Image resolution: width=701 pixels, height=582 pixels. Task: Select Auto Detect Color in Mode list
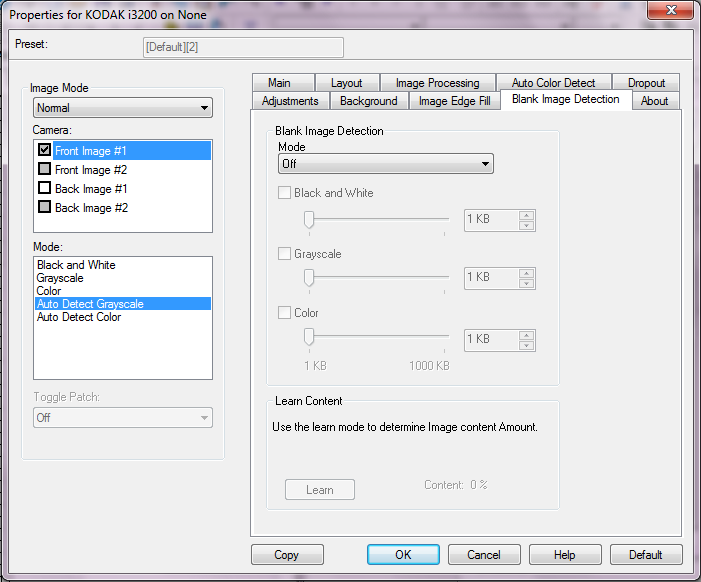123,316
